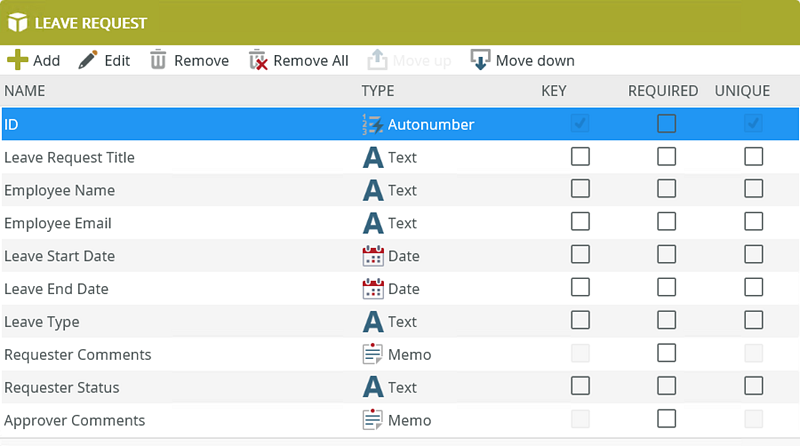Click the TYPE column header

pos(378,91)
